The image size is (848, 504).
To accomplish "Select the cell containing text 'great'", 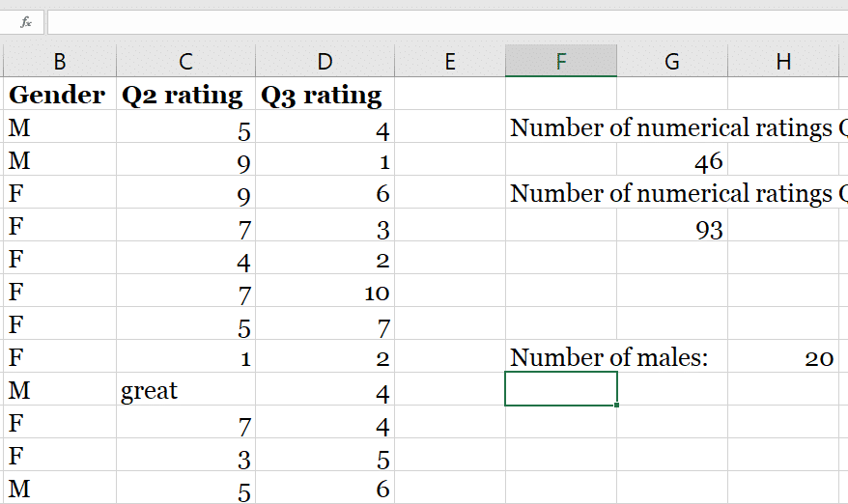I will click(185, 389).
